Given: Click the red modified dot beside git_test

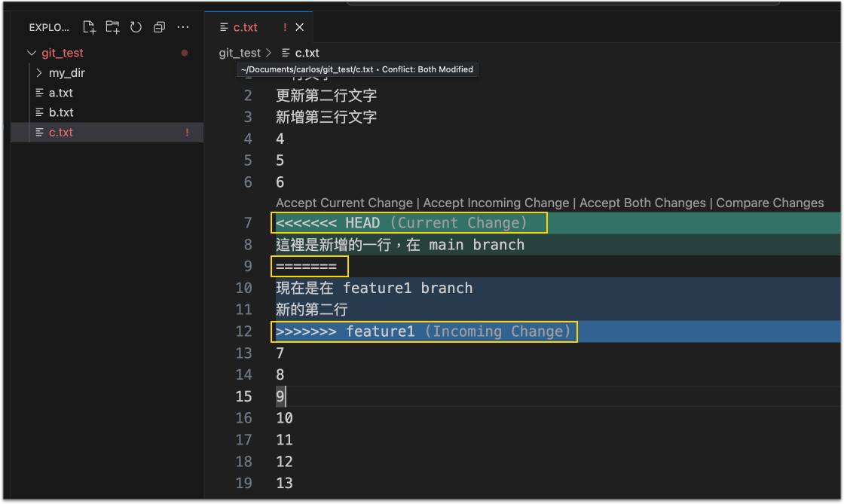Looking at the screenshot, I should (185, 53).
